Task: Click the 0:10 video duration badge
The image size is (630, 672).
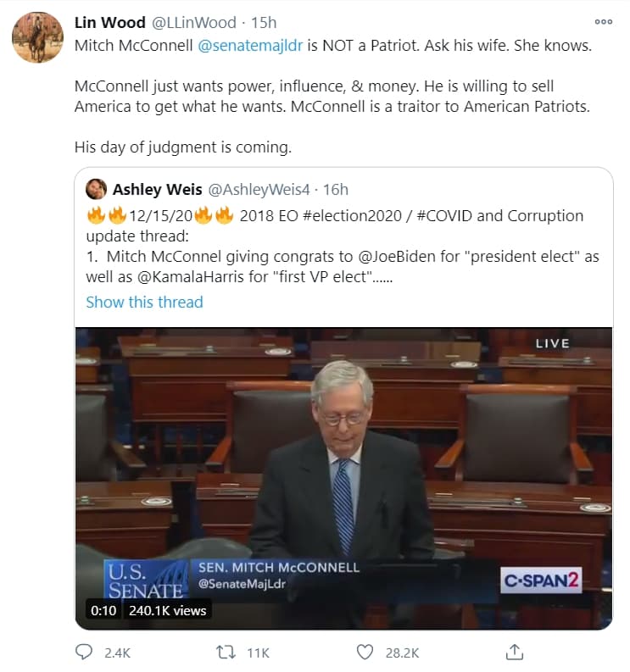Action: (103, 610)
